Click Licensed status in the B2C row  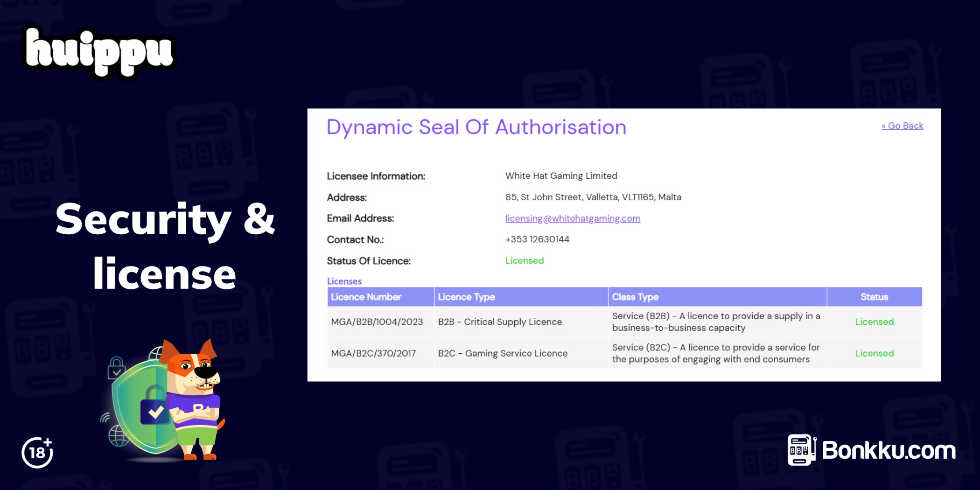[x=875, y=353]
